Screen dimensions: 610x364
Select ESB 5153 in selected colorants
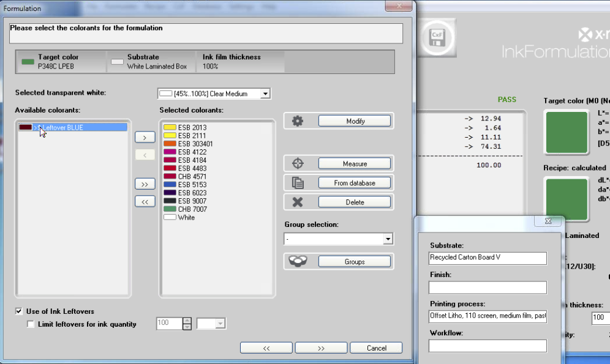pos(192,184)
